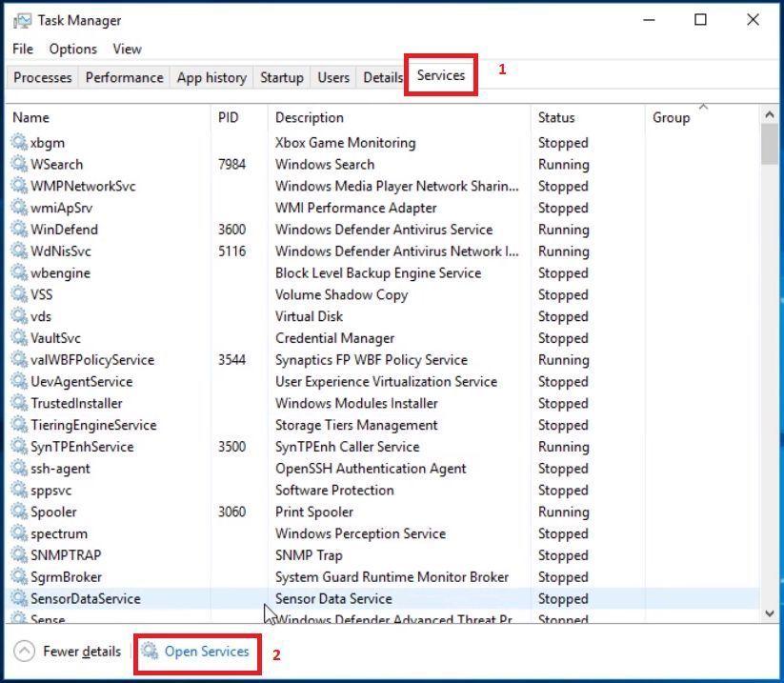Screen dimensions: 784x683
Task: Click the UevAgentService gear icon
Action: [19, 381]
